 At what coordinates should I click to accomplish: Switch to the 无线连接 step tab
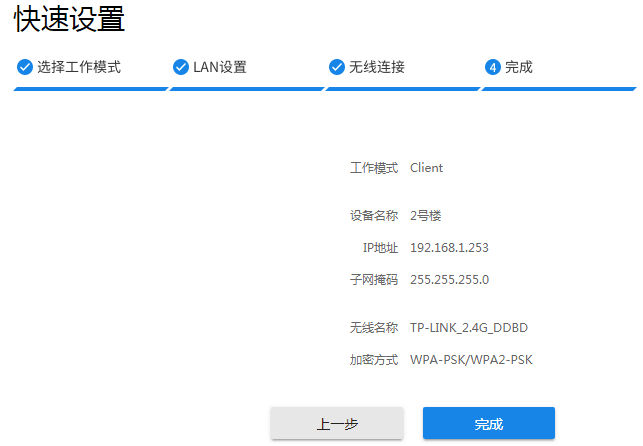pyautogui.click(x=376, y=67)
